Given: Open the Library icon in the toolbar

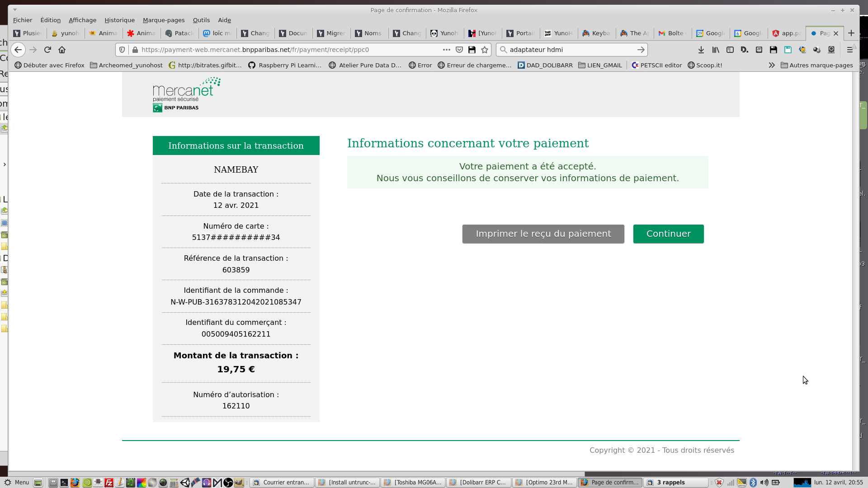Looking at the screenshot, I should 715,50.
